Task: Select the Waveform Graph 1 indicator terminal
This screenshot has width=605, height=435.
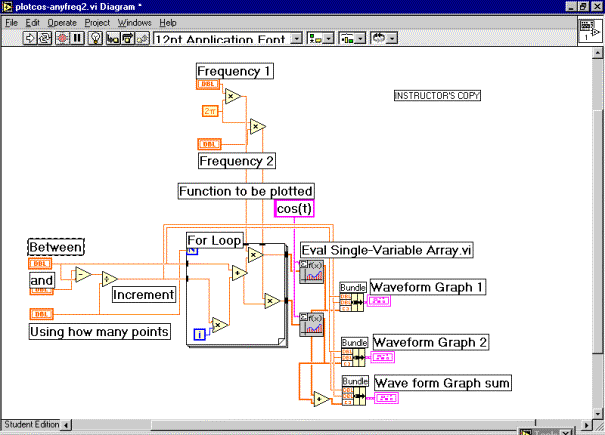Action: [x=379, y=301]
